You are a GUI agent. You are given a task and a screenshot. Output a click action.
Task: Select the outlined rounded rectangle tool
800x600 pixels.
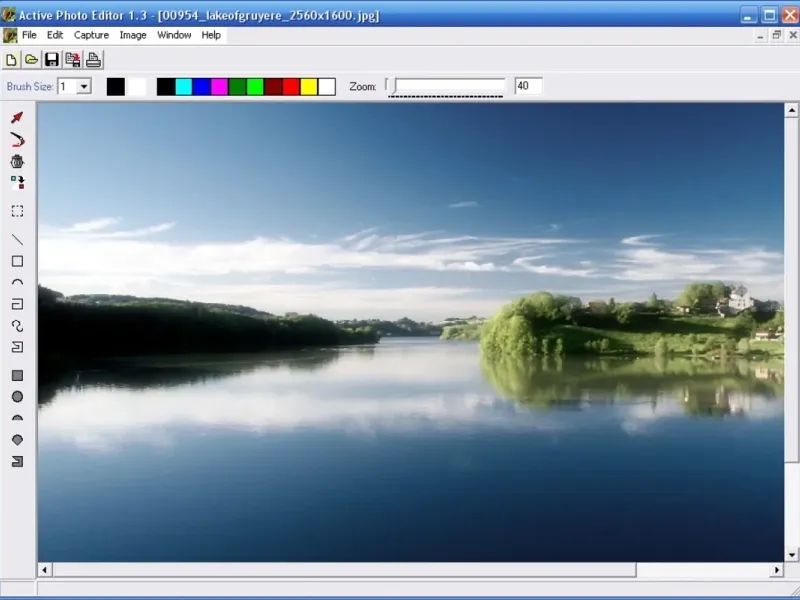tap(17, 304)
